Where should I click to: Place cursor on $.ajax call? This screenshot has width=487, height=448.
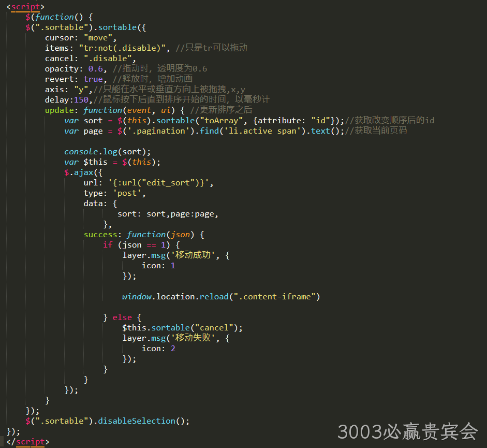tap(83, 172)
